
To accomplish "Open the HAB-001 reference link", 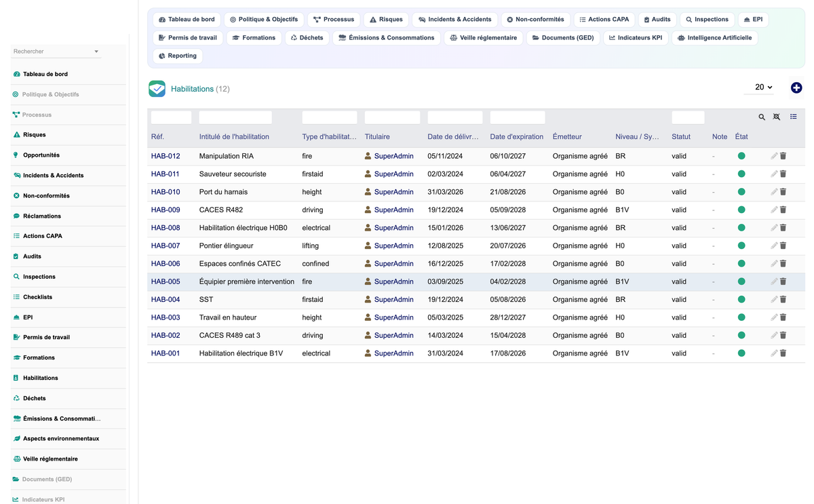I will point(166,353).
